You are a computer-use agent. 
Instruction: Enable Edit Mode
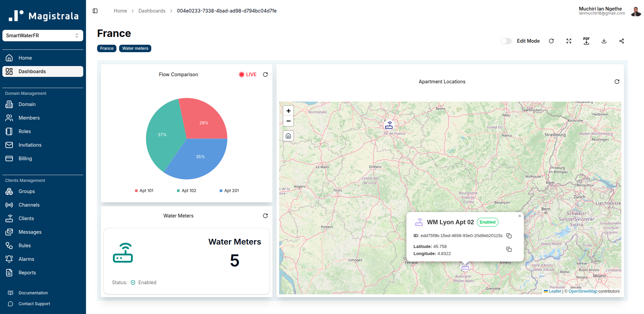(506, 41)
